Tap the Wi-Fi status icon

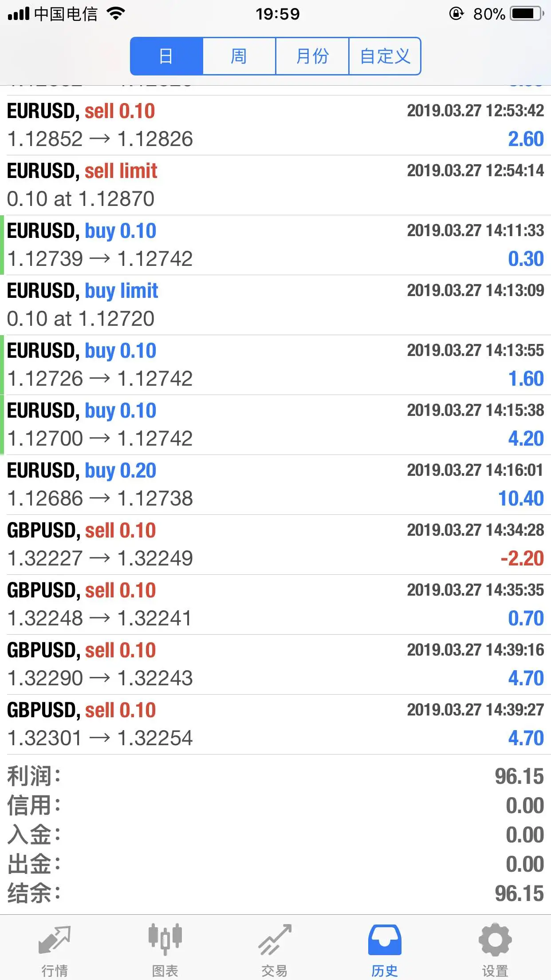coord(116,14)
